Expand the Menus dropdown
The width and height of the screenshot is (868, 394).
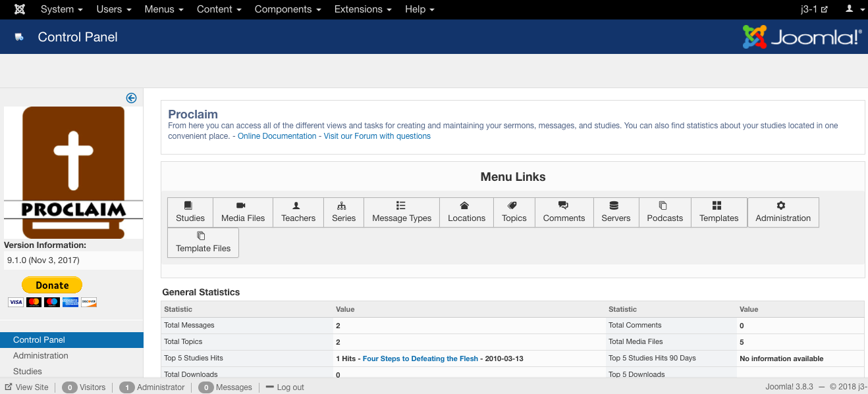click(164, 9)
